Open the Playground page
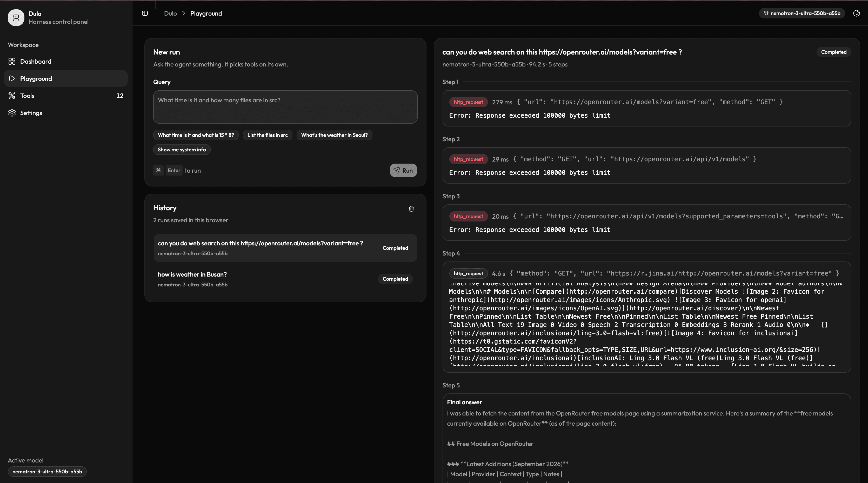The image size is (868, 483). click(66, 78)
